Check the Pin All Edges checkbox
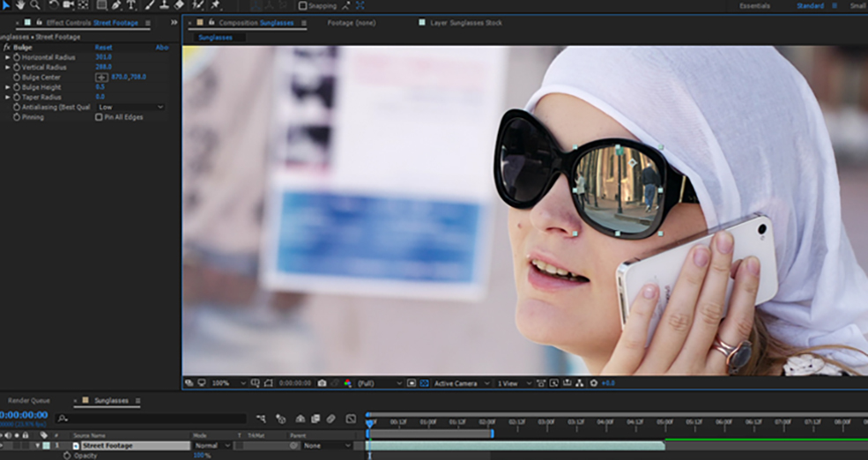The width and height of the screenshot is (868, 460). [99, 117]
